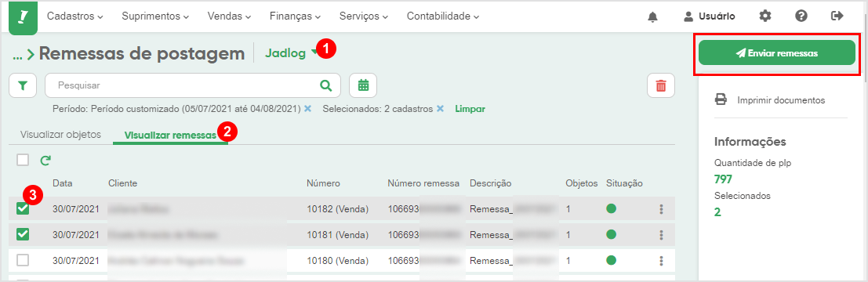Click the status dot of sale 10181
The image size is (868, 282).
[611, 234]
